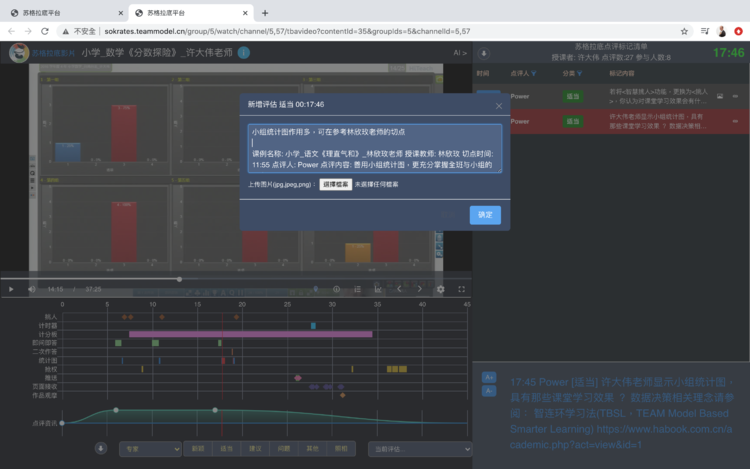The width and height of the screenshot is (750, 469).
Task: Click the image icon on first comment row
Action: pos(719,96)
